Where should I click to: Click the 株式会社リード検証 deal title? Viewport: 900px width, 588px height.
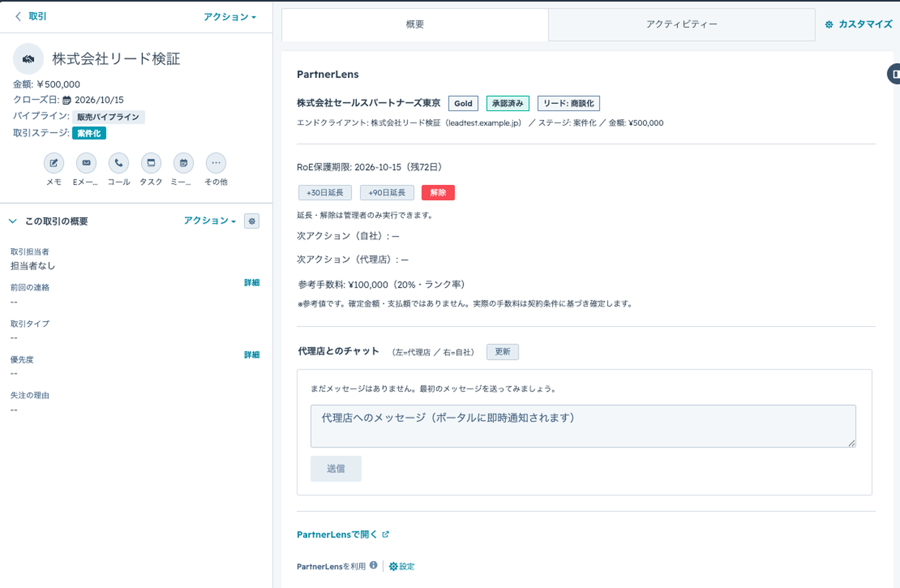(116, 59)
